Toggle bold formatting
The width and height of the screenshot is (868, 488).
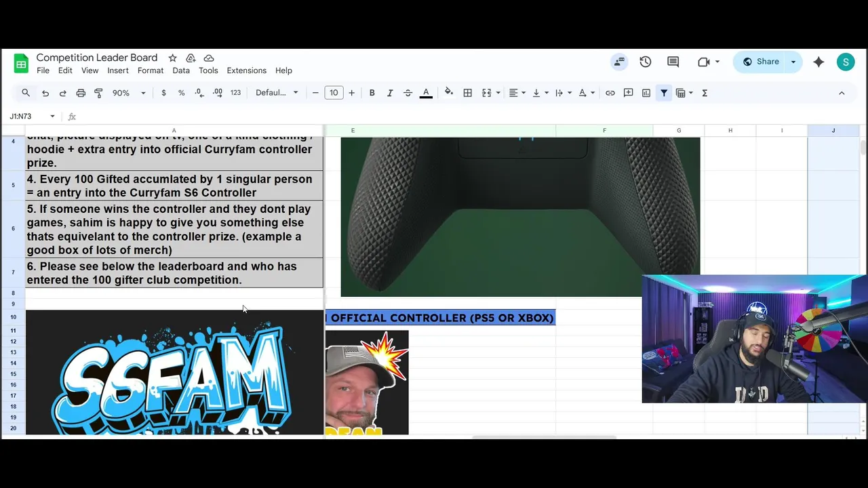click(372, 93)
